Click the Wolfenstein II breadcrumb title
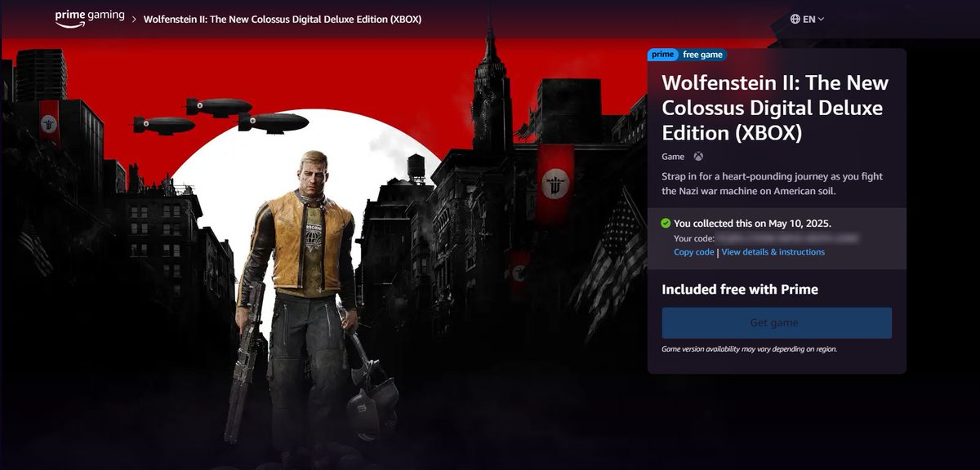This screenshot has width=980, height=470. 283,19
